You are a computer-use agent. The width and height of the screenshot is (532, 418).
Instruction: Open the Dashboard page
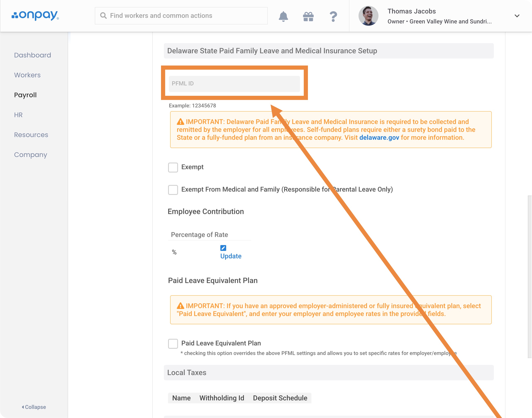pyautogui.click(x=32, y=55)
